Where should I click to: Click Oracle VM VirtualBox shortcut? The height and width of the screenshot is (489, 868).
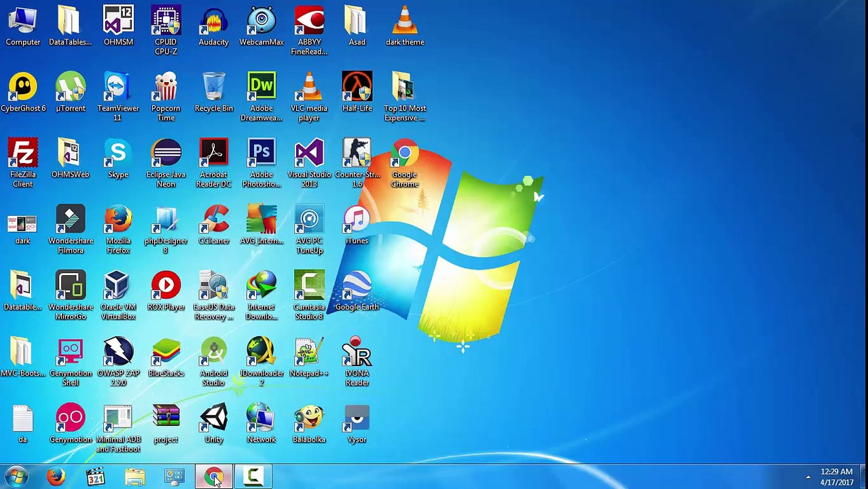pos(118,296)
